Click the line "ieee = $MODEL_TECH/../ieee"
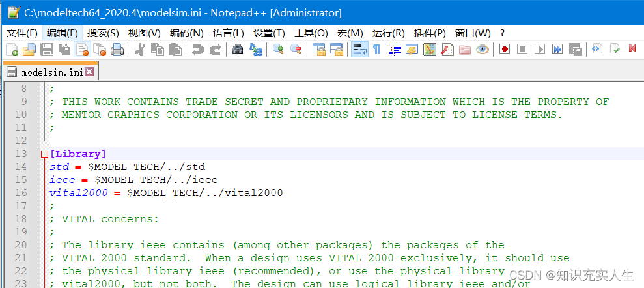644x288 pixels. [x=133, y=180]
